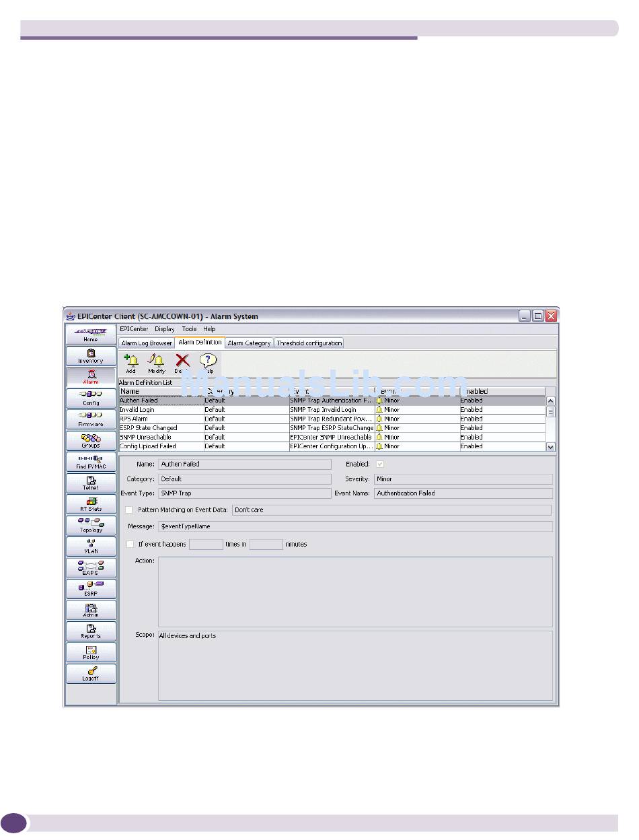Image resolution: width=639 pixels, height=840 pixels.
Task: Click the minutes interval field
Action: click(x=266, y=544)
